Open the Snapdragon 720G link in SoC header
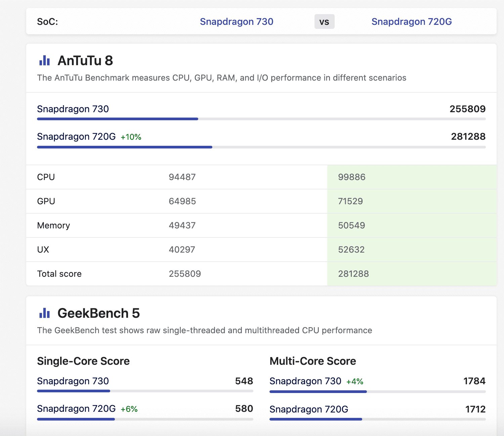This screenshot has height=436, width=504. click(411, 22)
